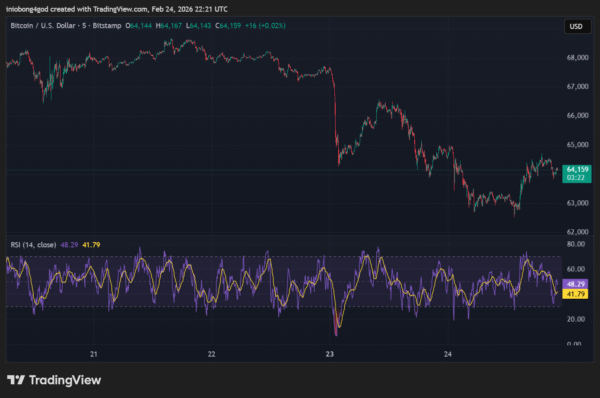Click the yellow 41.79 value in RSI legend

coord(91,245)
